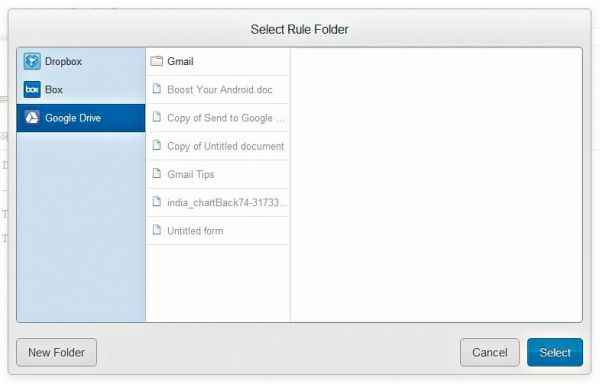Click the empty right preview pane

(437, 185)
